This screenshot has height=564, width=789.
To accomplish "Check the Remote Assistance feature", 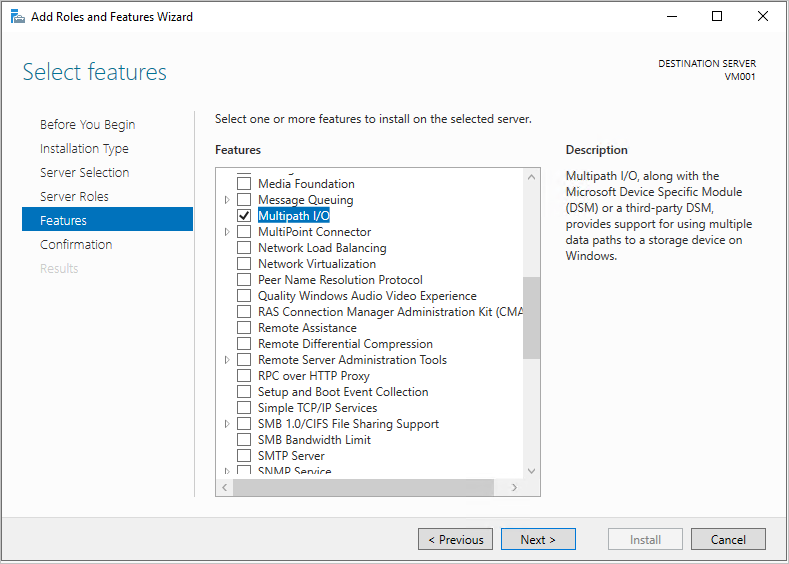I will (x=244, y=328).
